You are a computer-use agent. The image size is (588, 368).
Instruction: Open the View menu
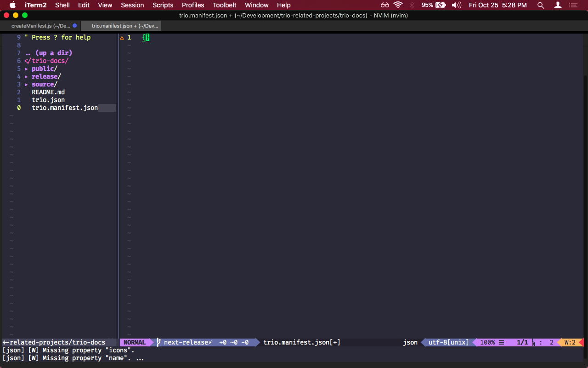[x=105, y=5]
